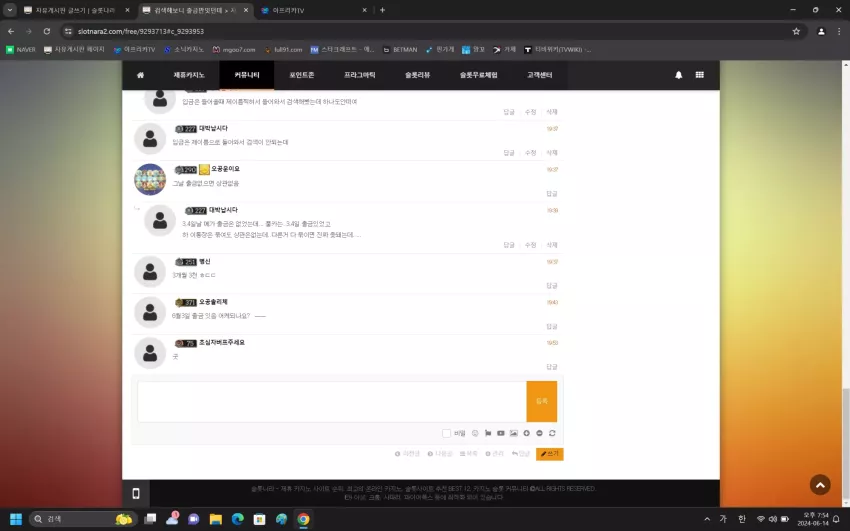The image size is (850, 531).
Task: Open the 포인트존 menu
Action: 301,75
